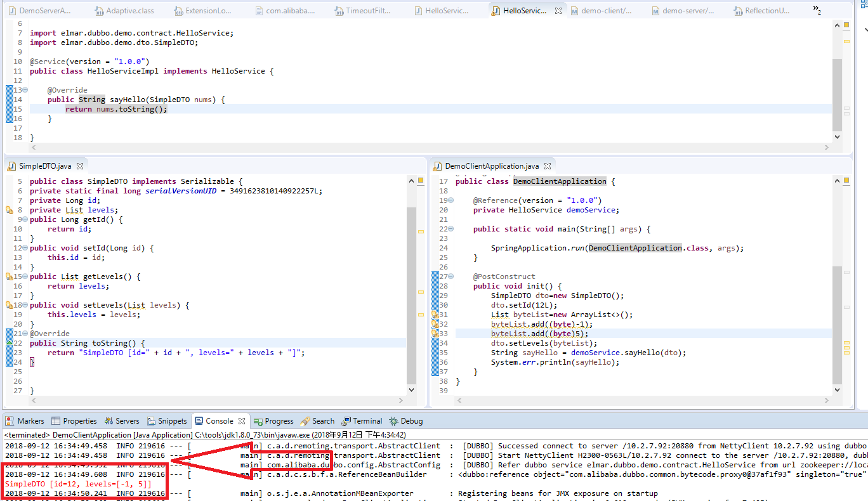This screenshot has height=501, width=868.
Task: Collapse @PostConstruct init fold at line 27
Action: click(452, 277)
